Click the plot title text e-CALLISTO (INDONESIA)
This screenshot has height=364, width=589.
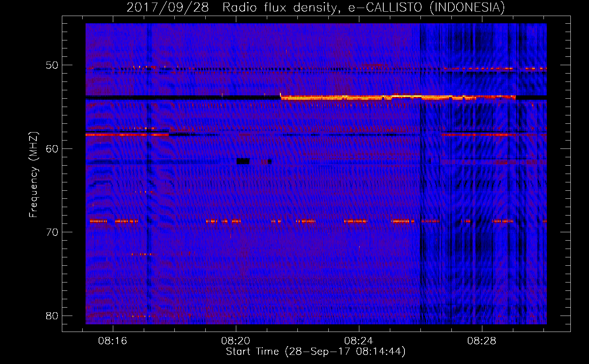coord(426,7)
